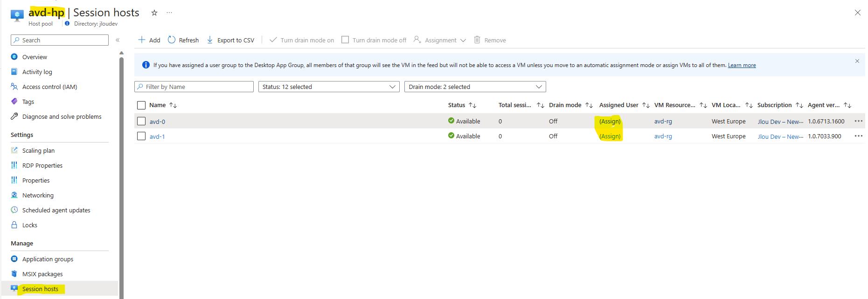Image resolution: width=868 pixels, height=299 pixels.
Task: Click the search box in the left menu
Action: [x=60, y=40]
